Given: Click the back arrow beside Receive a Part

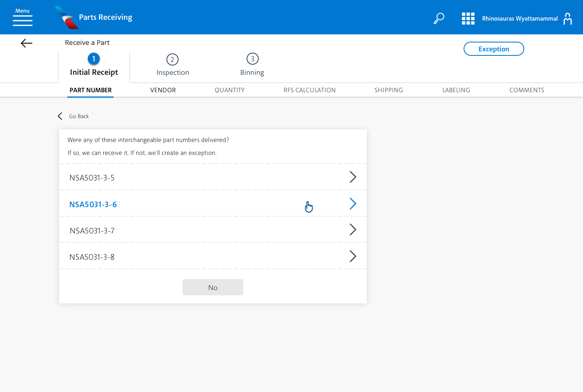Looking at the screenshot, I should 26,43.
